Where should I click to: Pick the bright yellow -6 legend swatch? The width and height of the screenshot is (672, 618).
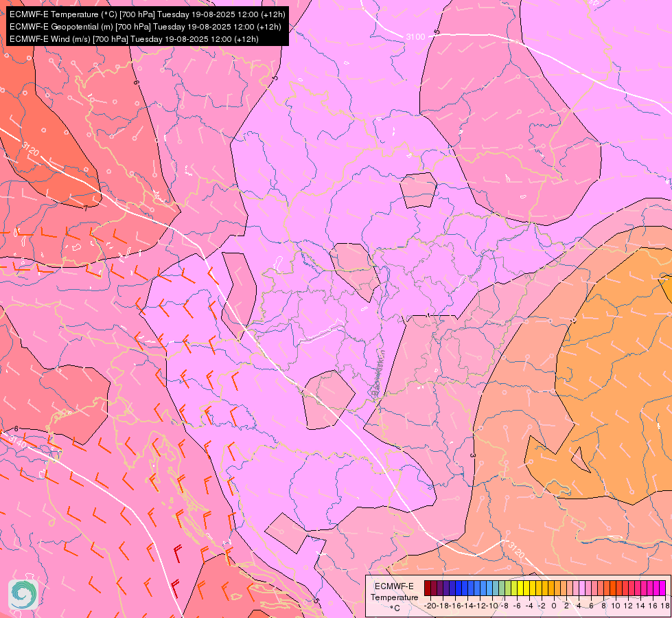pyautogui.click(x=520, y=588)
